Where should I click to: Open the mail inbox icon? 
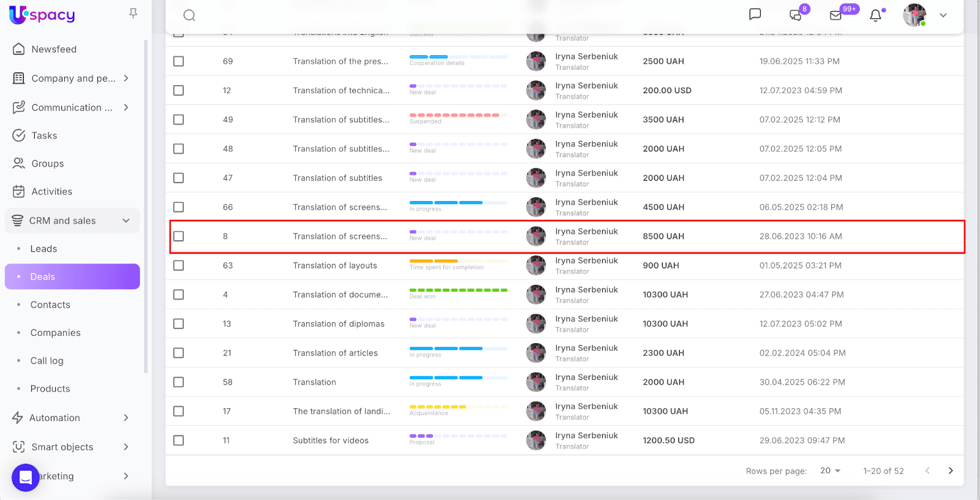(835, 15)
